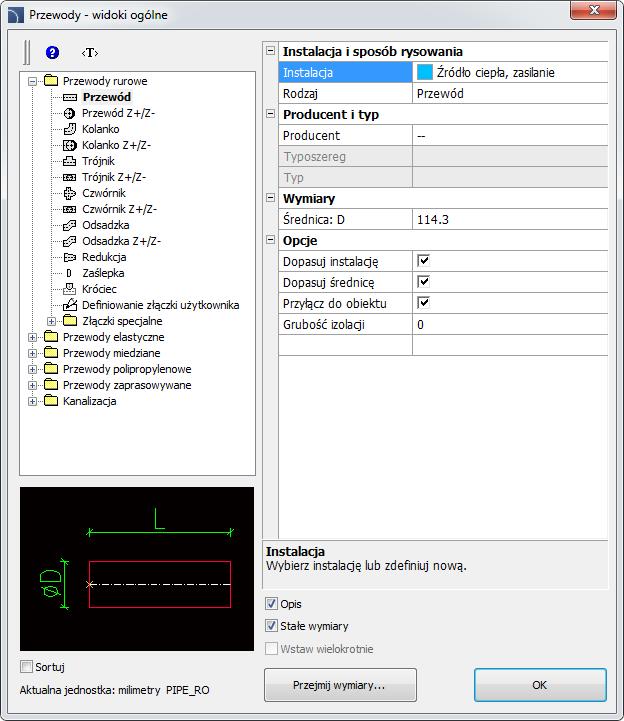Expand the Przewody miedziane tree node
Image resolution: width=624 pixels, height=721 pixels.
(x=32, y=353)
